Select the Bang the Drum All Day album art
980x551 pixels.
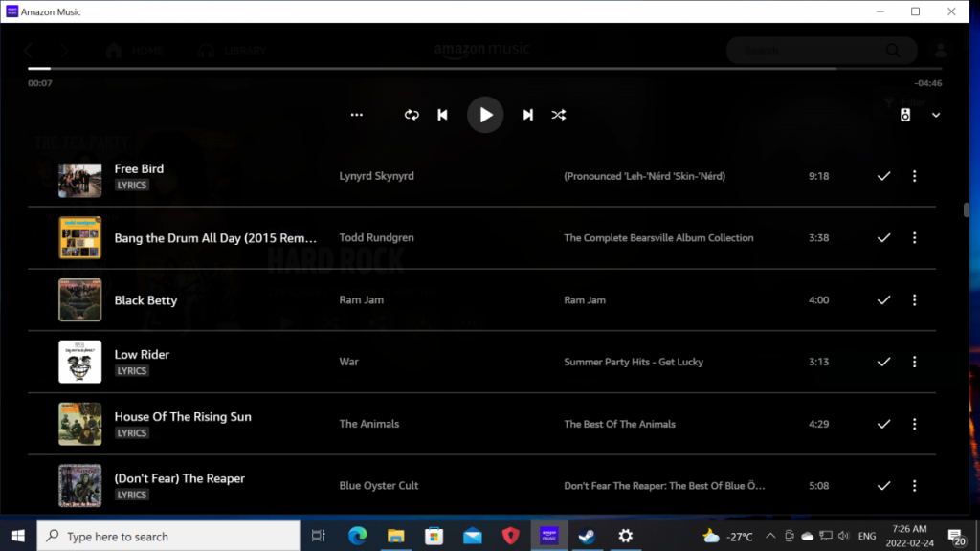click(x=80, y=237)
